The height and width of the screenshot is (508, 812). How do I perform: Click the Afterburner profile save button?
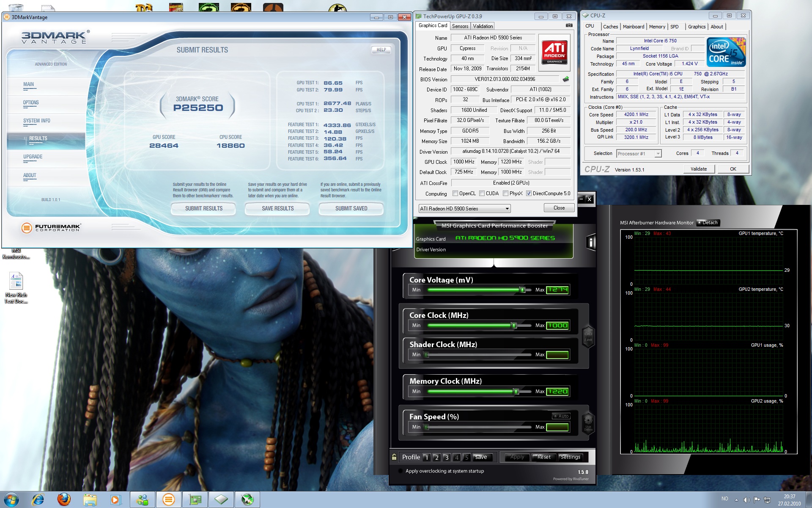[481, 457]
